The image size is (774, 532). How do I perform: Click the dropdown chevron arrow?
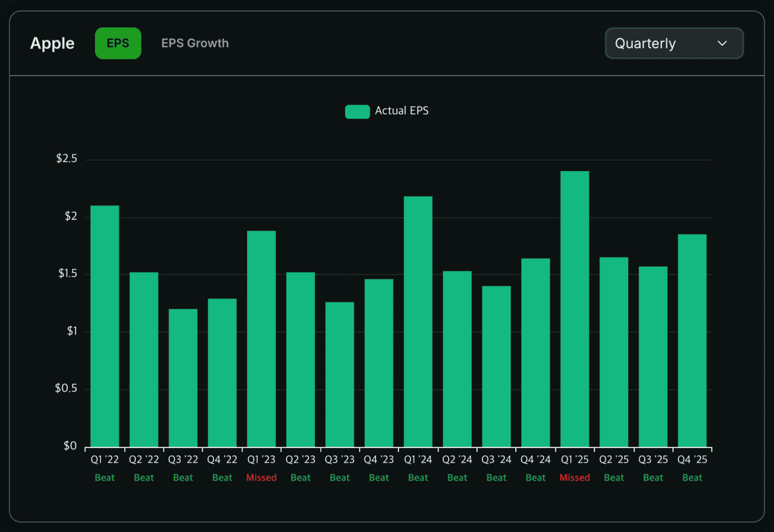point(722,43)
